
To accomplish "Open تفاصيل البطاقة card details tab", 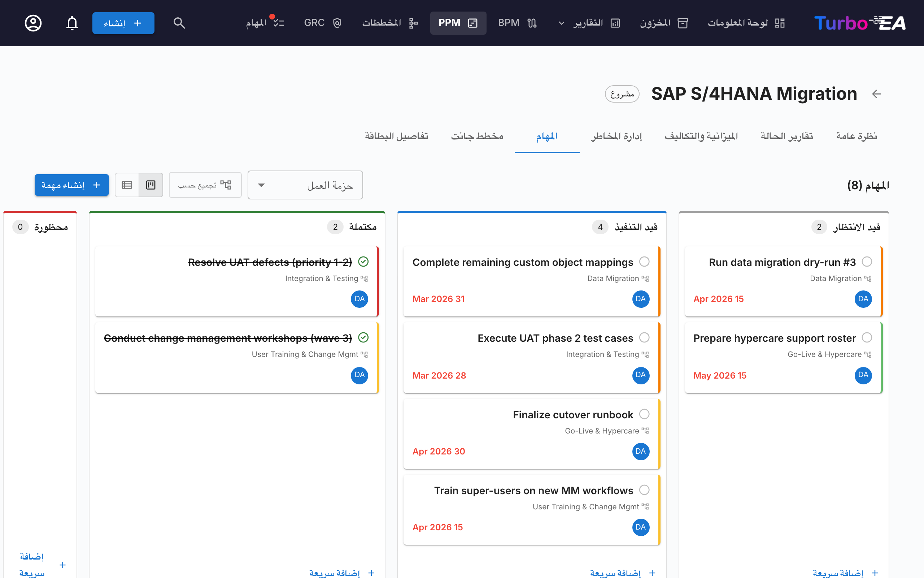I will click(396, 137).
